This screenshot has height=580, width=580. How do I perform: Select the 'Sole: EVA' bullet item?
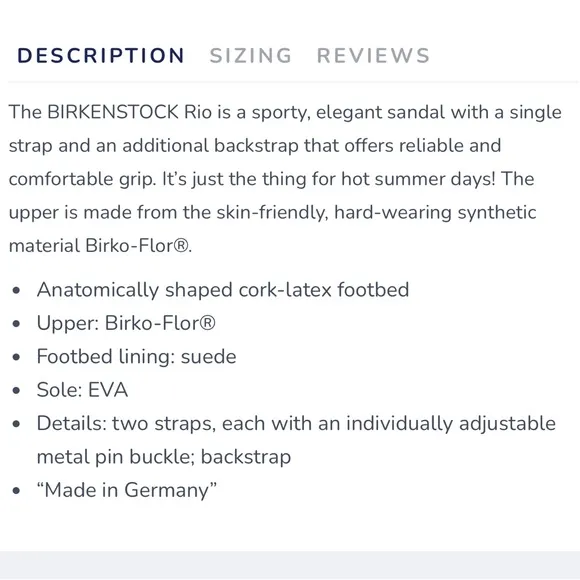[x=82, y=390]
